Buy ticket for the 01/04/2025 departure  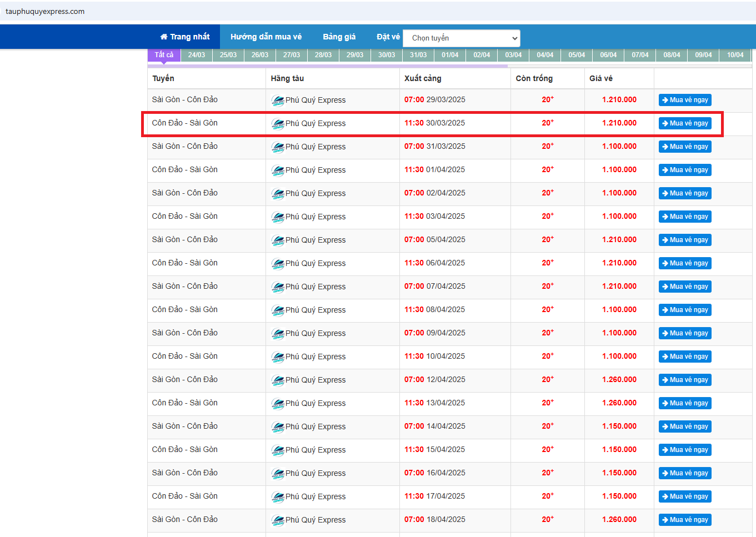tap(685, 170)
